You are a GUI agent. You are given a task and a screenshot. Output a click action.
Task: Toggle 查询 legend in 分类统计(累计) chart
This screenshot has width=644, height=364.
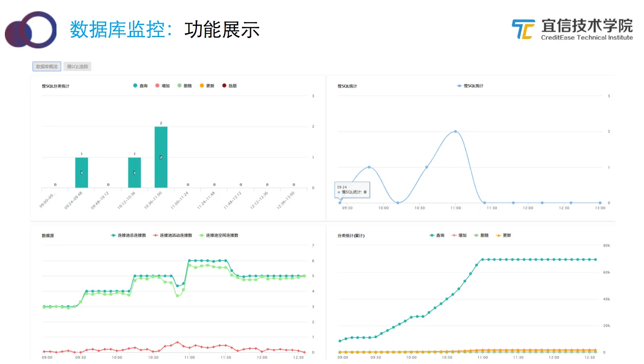point(437,235)
